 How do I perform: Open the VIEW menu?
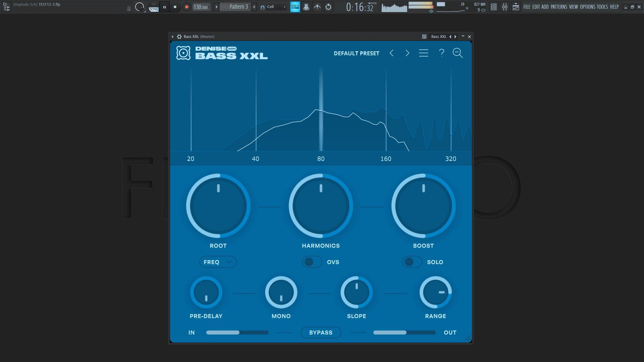[574, 7]
